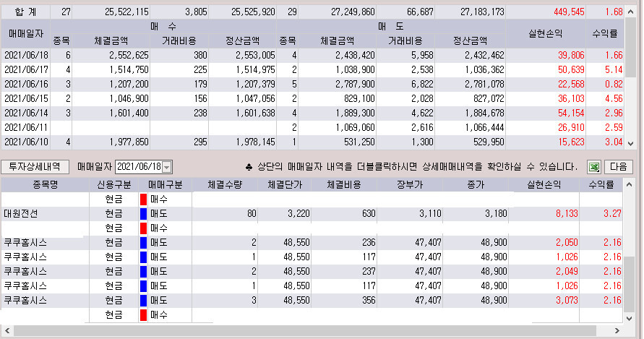Click the 쿠쿠홈시스 row with cost 237
The height and width of the screenshot is (339, 644).
[x=312, y=271]
